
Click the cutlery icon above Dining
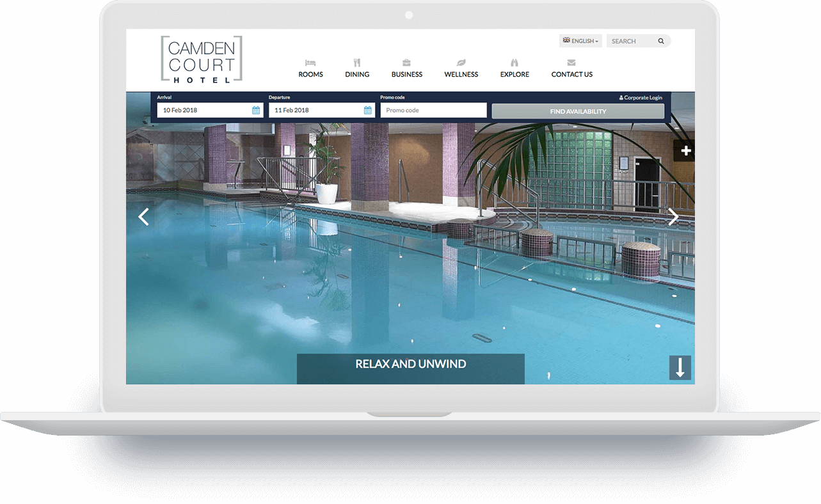coord(357,63)
